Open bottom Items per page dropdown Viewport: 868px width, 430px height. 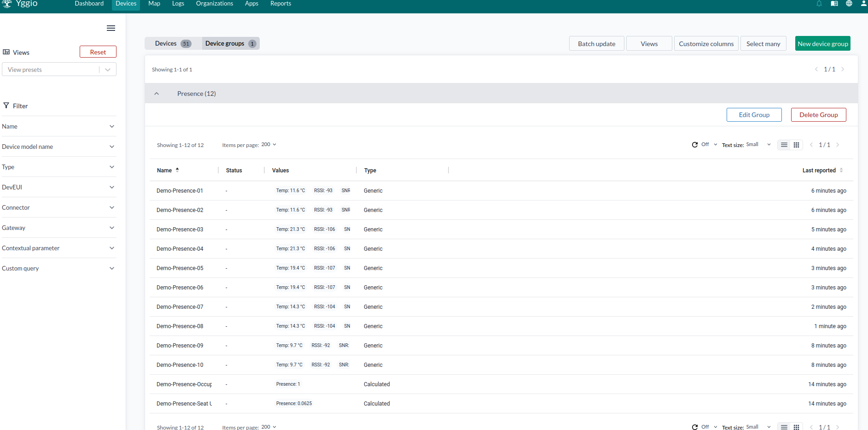(269, 427)
